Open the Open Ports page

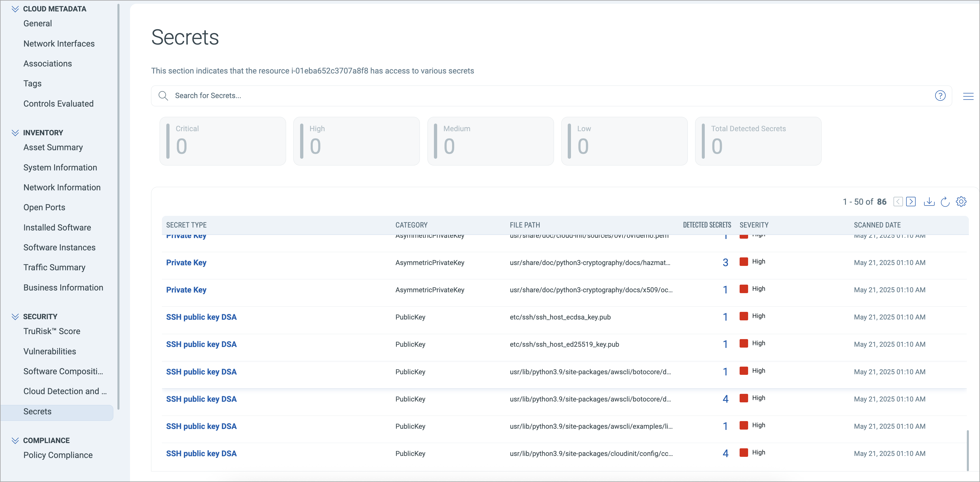coord(44,207)
